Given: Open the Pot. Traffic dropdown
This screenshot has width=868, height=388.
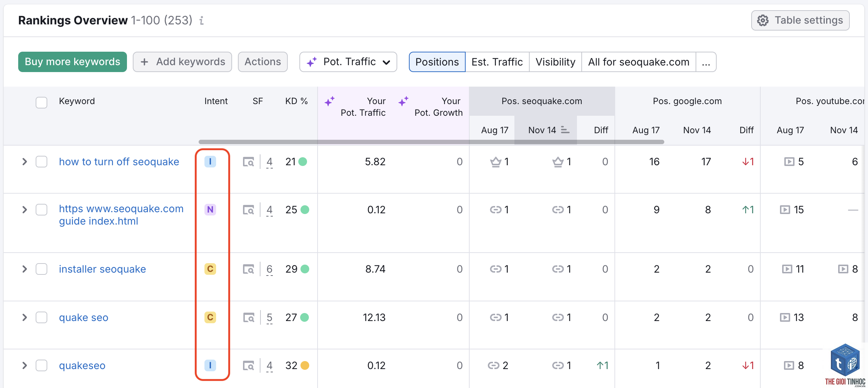Looking at the screenshot, I should 348,62.
